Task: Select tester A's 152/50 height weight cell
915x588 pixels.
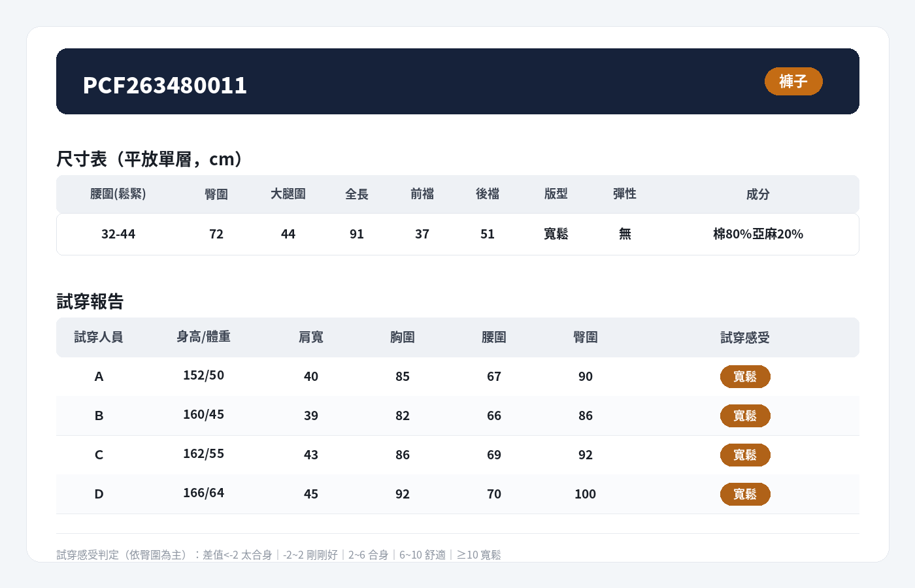Action: click(x=203, y=376)
